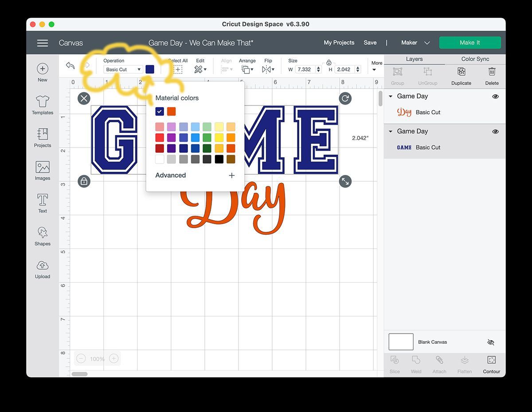Image resolution: width=532 pixels, height=412 pixels.
Task: Zoom in on the canvas
Action: pos(113,358)
